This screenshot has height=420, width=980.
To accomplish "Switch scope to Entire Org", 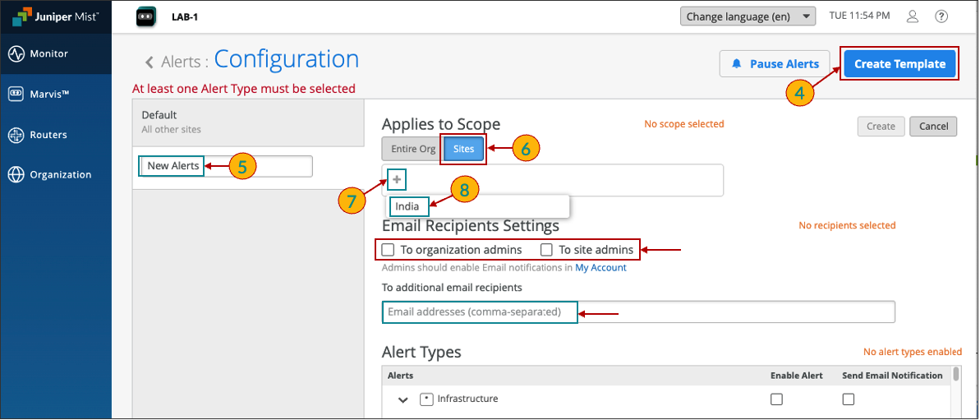I will pos(412,150).
